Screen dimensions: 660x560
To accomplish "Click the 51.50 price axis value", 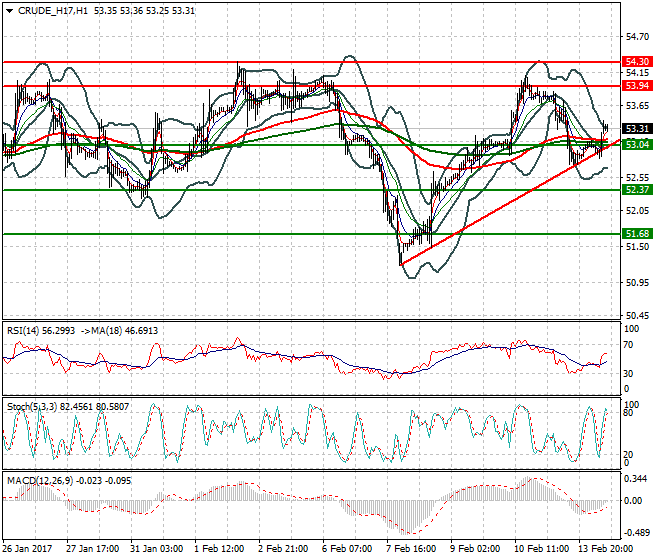I will 637,247.
